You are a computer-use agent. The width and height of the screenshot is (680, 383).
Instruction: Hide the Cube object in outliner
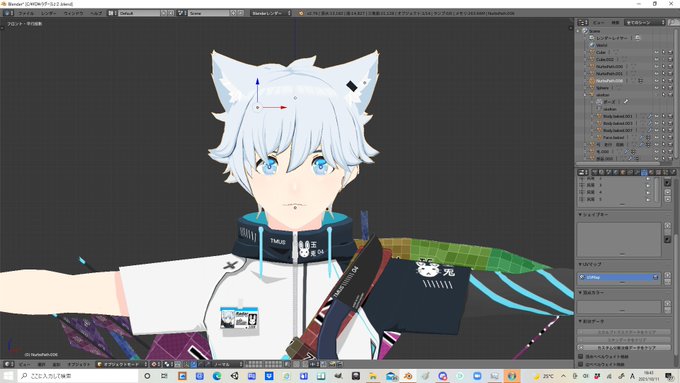[657, 52]
